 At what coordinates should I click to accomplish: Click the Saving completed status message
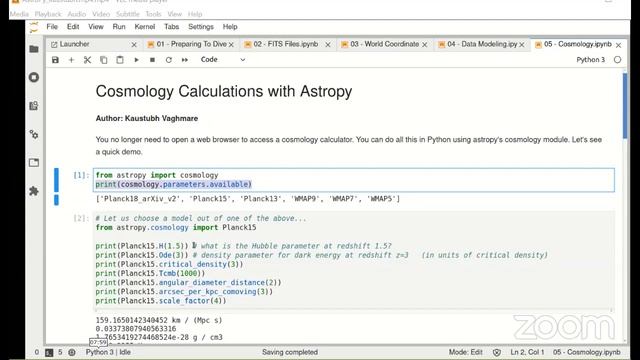[x=290, y=352]
